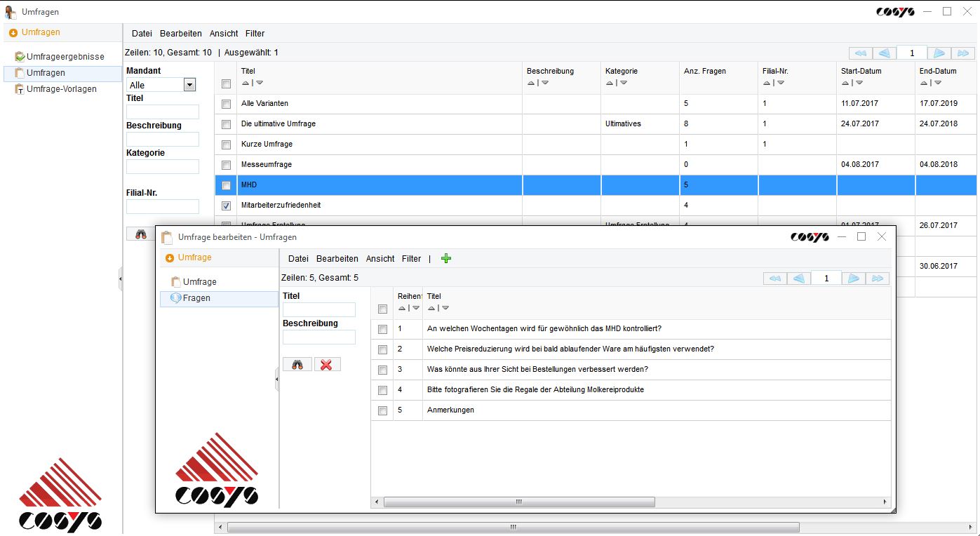Check the box for Messeumfrage row
This screenshot has height=536, width=980.
click(x=226, y=166)
